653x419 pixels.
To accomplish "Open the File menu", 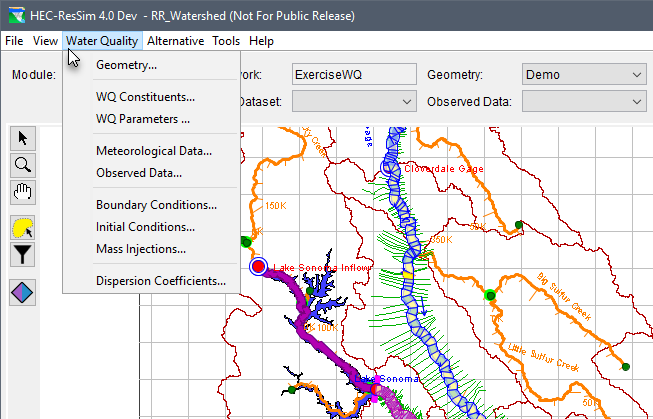I will click(x=14, y=41).
